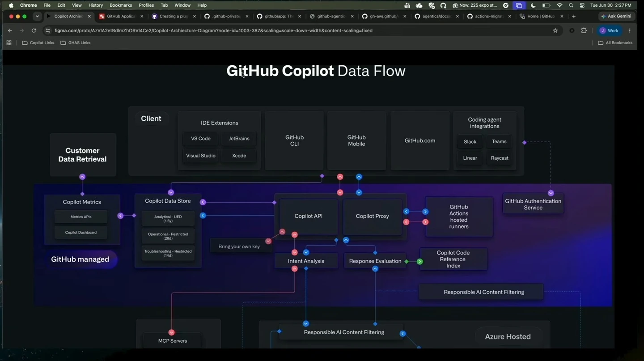Open macOS Spotlight search icon
Screen dimensions: 644x361
coord(571,5)
